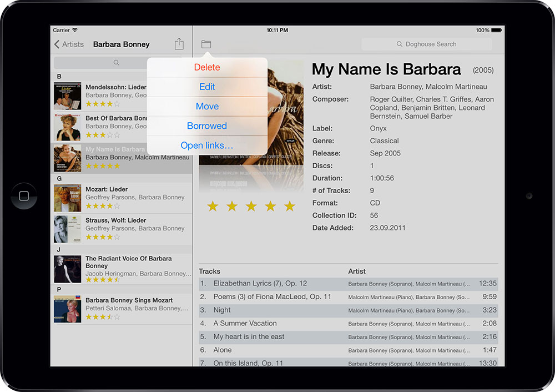This screenshot has height=392, width=555.
Task: Go back to Artists list
Action: (69, 44)
